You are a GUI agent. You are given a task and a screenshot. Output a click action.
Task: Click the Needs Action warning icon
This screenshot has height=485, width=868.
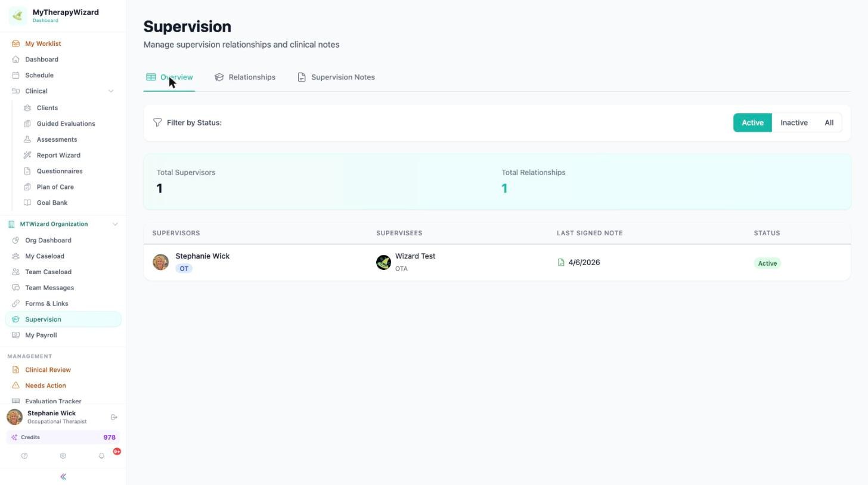click(x=15, y=385)
